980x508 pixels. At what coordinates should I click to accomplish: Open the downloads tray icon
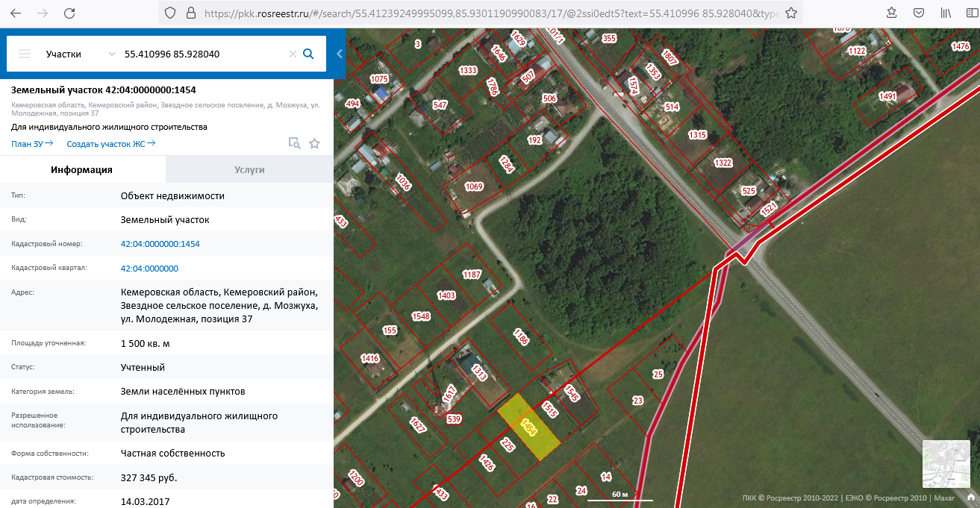[891, 13]
